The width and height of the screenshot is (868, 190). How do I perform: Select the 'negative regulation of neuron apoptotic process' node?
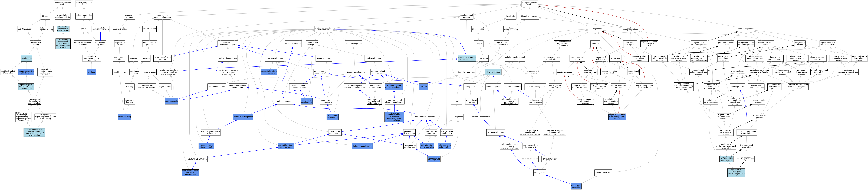point(617,117)
